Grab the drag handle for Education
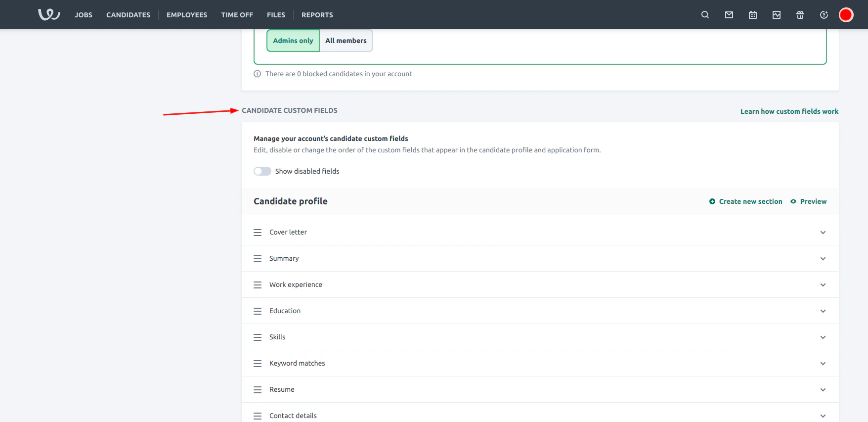 tap(258, 311)
